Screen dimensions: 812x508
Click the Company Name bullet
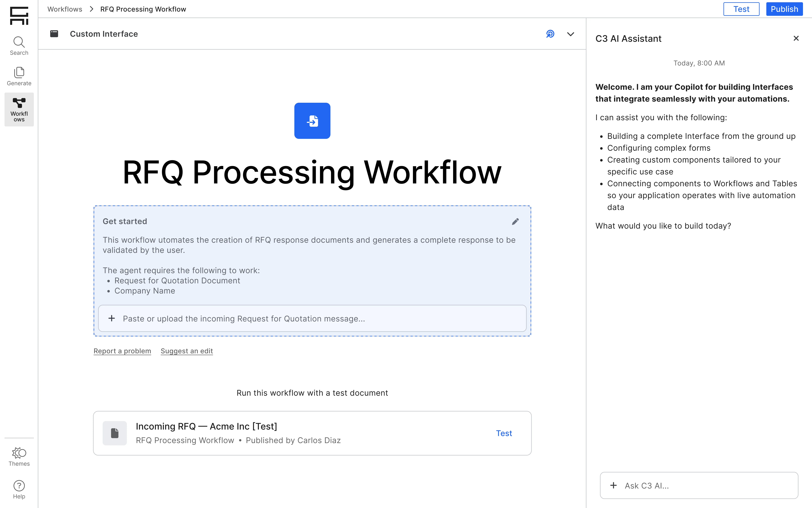145,291
